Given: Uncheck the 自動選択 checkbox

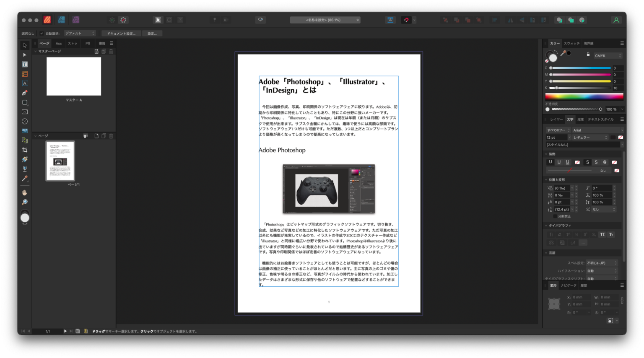Looking at the screenshot, I should (42, 33).
